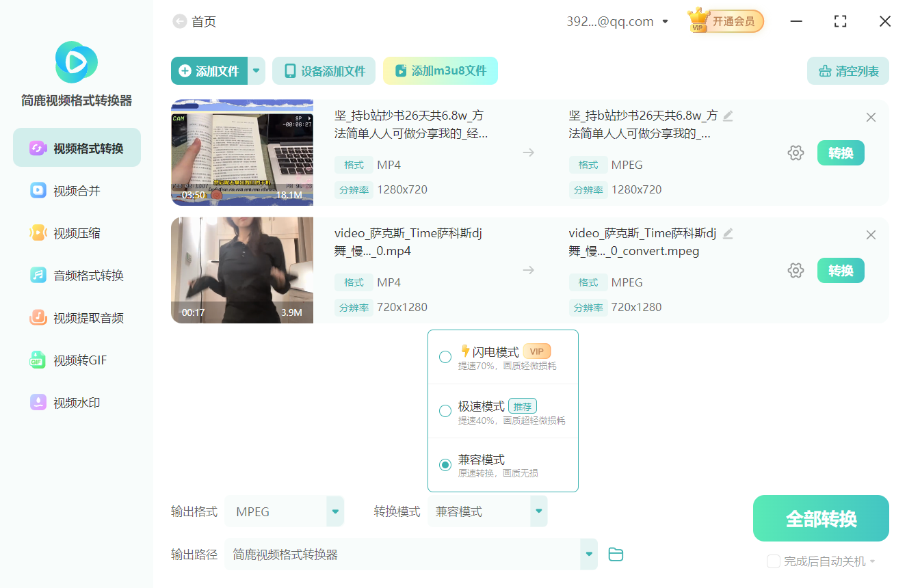907x588 pixels.
Task: Enable 完成后自动关机 auto shutdown
Action: tap(774, 561)
